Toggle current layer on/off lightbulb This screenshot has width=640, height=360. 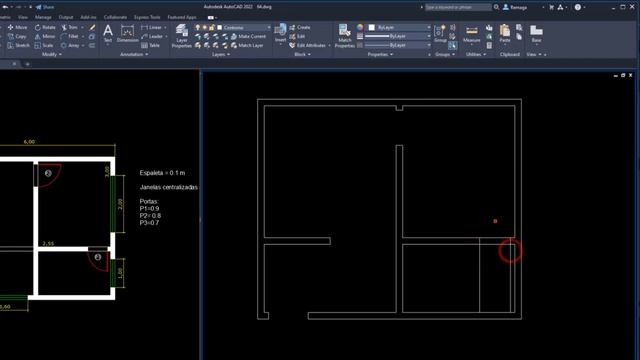click(x=198, y=27)
